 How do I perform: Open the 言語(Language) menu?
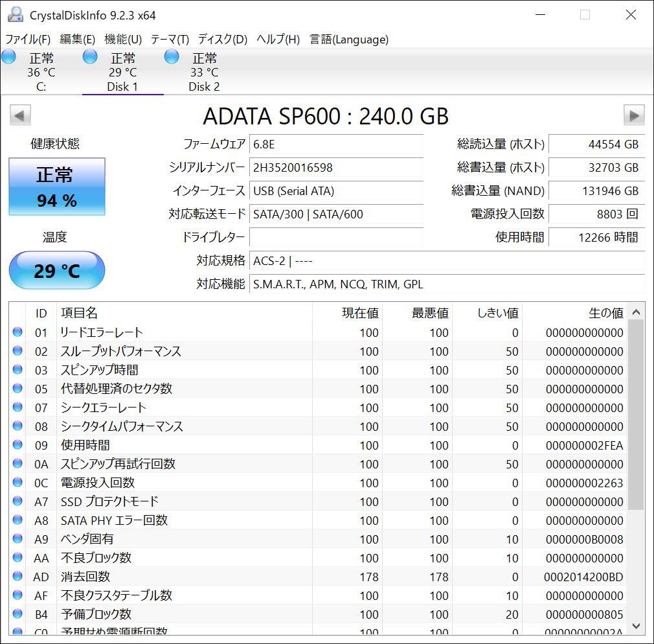coord(351,40)
